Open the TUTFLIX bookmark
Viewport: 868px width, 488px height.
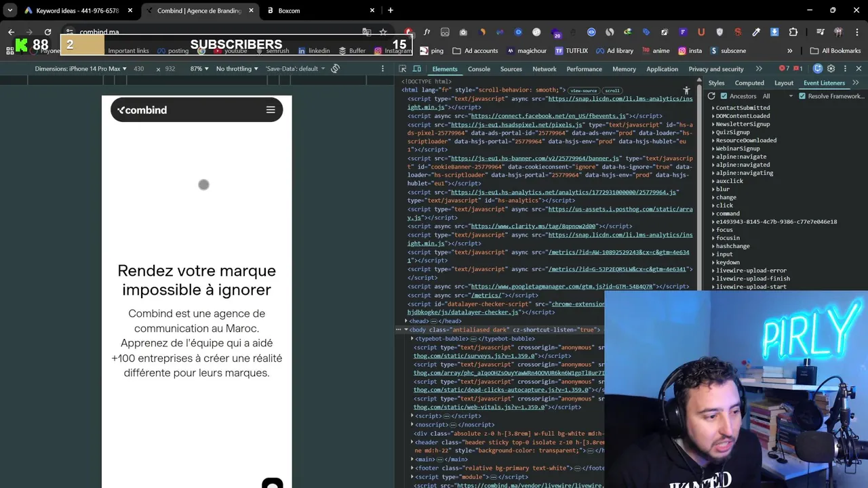[x=571, y=51]
